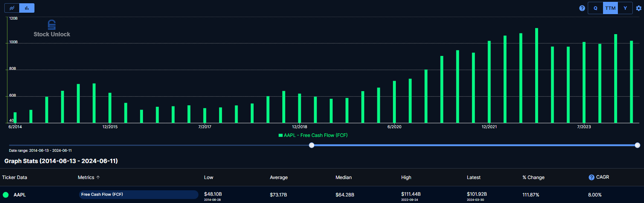
Task: Click the % Change column header
Action: coord(533,177)
